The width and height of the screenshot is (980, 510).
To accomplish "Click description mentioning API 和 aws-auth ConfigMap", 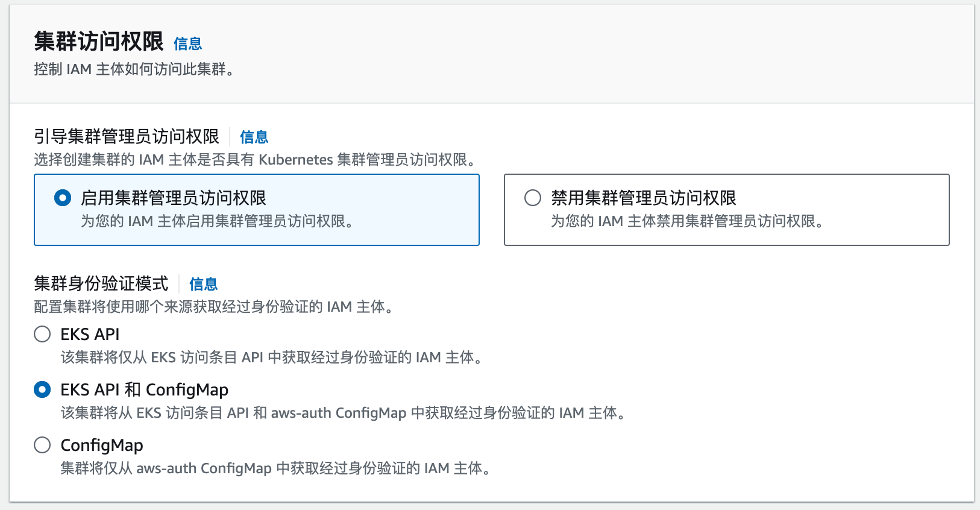I will (x=342, y=413).
